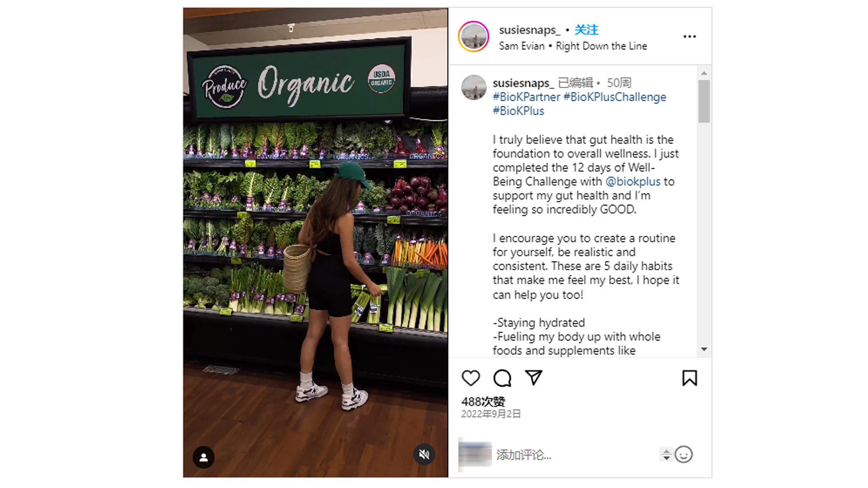This screenshot has width=868, height=488.
Task: Click scroll down arrow in caption
Action: (704, 349)
